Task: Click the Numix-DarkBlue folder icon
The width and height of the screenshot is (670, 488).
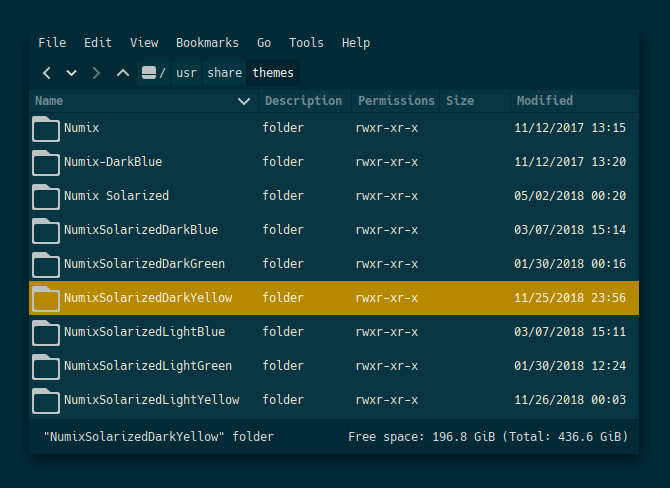Action: click(46, 162)
